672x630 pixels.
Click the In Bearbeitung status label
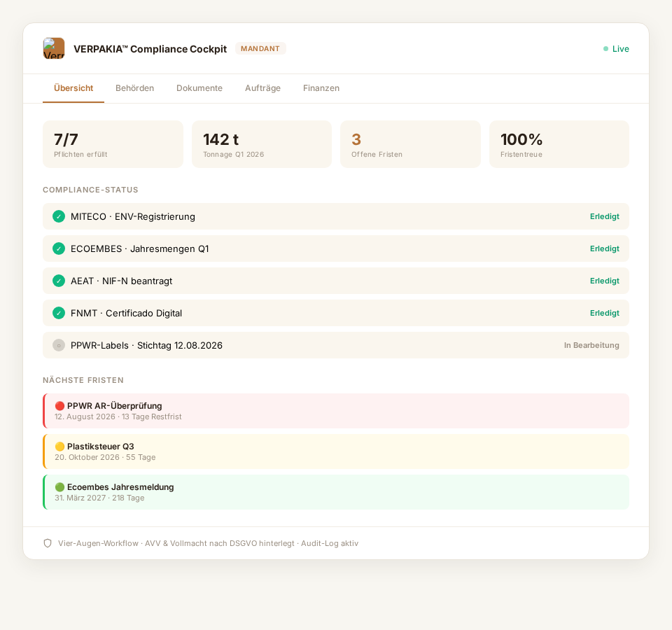pyautogui.click(x=591, y=345)
